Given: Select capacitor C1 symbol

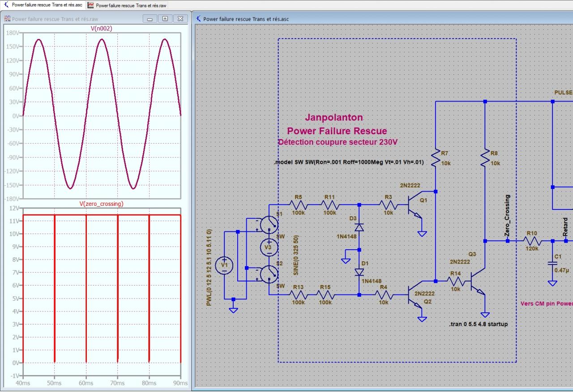Looking at the screenshot, I should pyautogui.click(x=552, y=263).
